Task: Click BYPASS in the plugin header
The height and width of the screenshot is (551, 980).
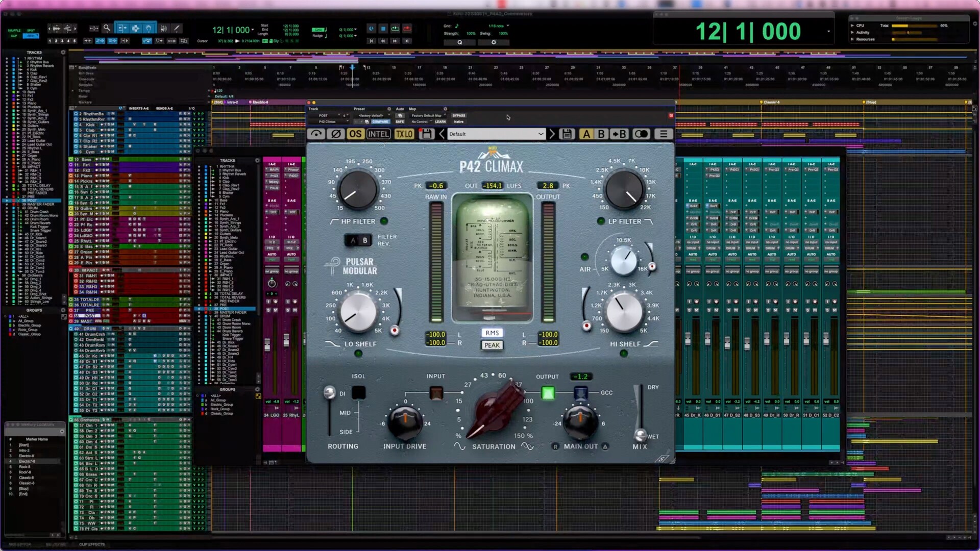Action: (459, 116)
